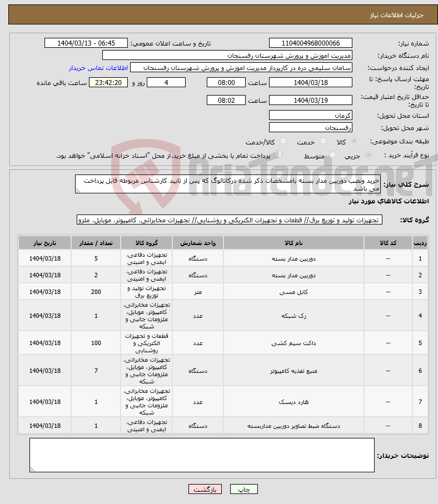Click the resize handle of توضیحات خریدار textarea
This screenshot has height=504, width=438.
(32, 470)
